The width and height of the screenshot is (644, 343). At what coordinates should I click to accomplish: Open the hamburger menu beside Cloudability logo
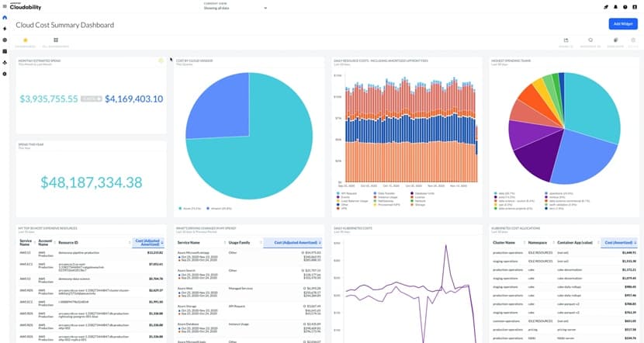click(x=5, y=6)
